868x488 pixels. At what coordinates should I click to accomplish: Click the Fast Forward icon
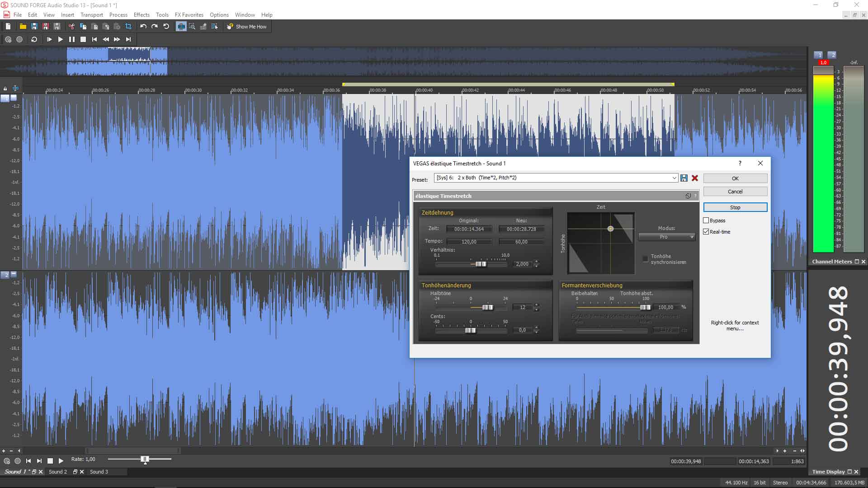118,39
